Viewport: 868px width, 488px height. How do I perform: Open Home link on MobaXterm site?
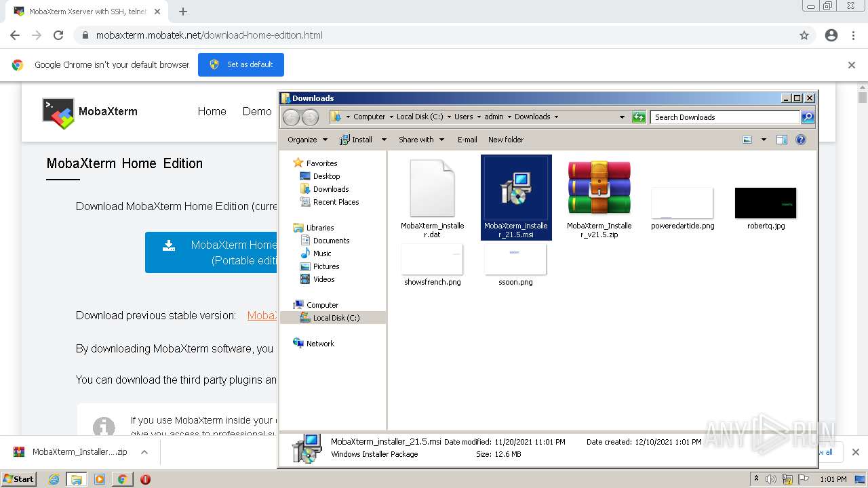coord(212,111)
